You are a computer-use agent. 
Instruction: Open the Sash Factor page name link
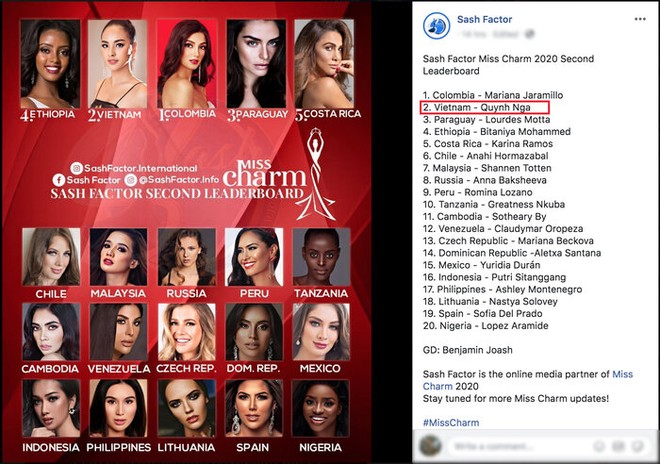tap(484, 19)
